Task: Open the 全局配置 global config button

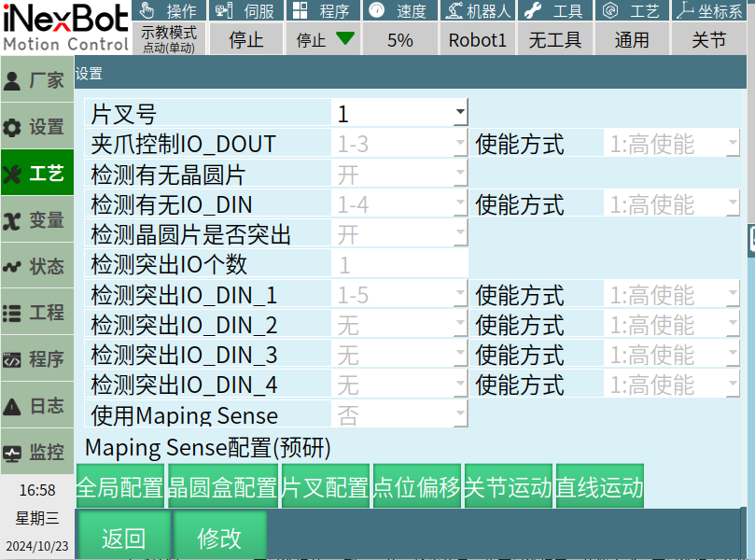Action: pyautogui.click(x=120, y=487)
